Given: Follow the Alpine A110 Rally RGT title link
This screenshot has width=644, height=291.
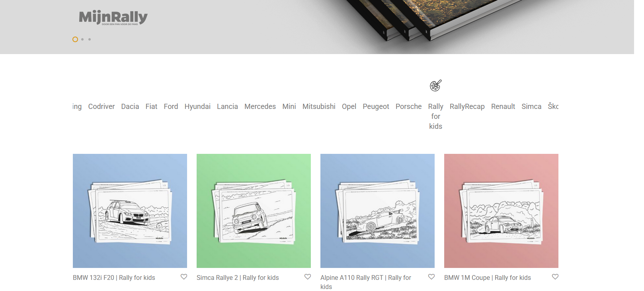Looking at the screenshot, I should (x=366, y=282).
